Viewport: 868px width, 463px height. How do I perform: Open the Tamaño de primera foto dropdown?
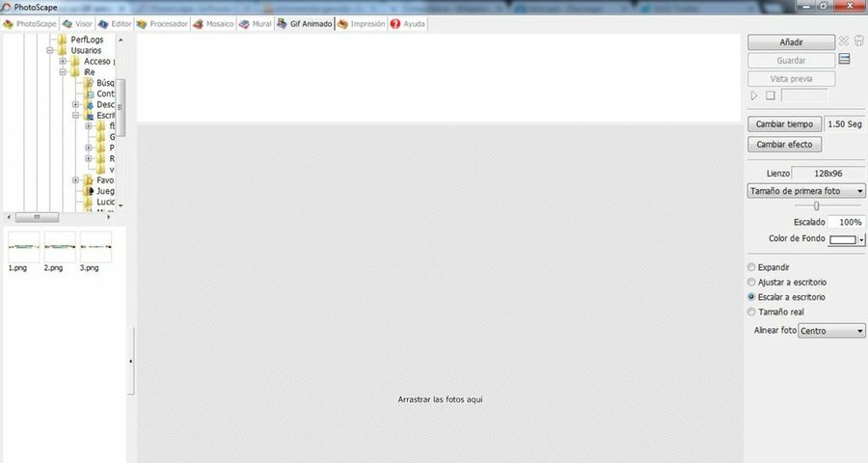pyautogui.click(x=806, y=191)
